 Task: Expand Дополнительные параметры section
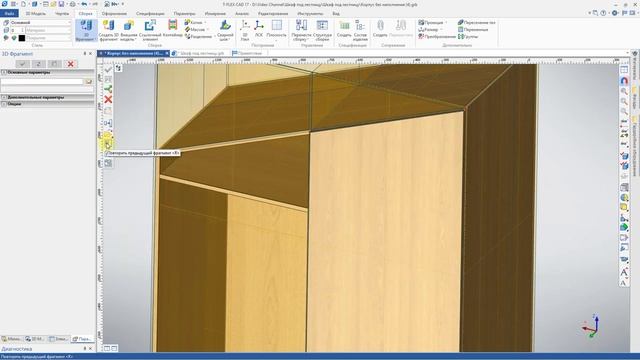coord(47,98)
